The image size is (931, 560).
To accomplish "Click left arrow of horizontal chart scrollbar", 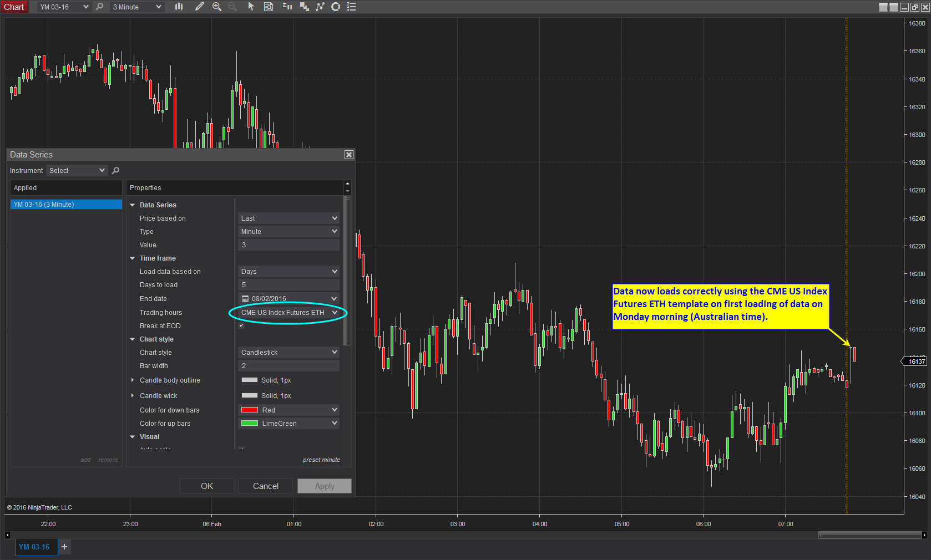I will pos(7,535).
